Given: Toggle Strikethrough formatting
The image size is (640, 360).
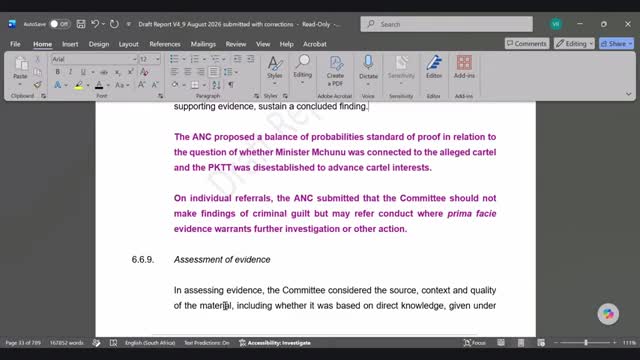Looking at the screenshot, I should [104, 72].
